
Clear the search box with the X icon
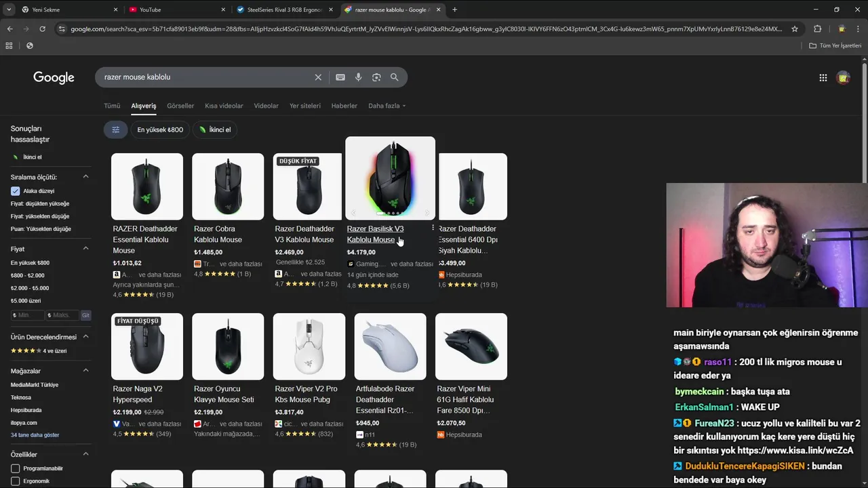pyautogui.click(x=318, y=77)
